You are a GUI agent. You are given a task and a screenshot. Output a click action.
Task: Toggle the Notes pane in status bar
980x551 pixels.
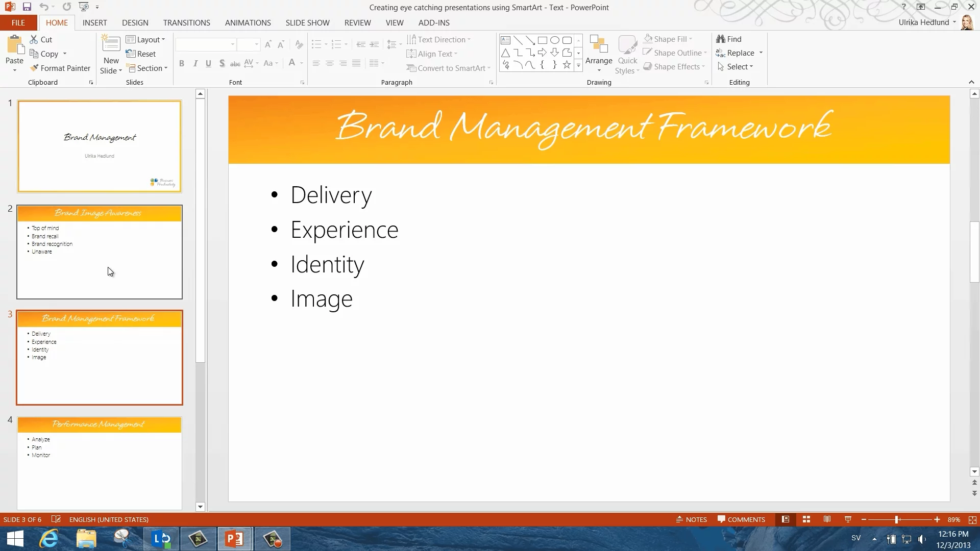pos(692,519)
